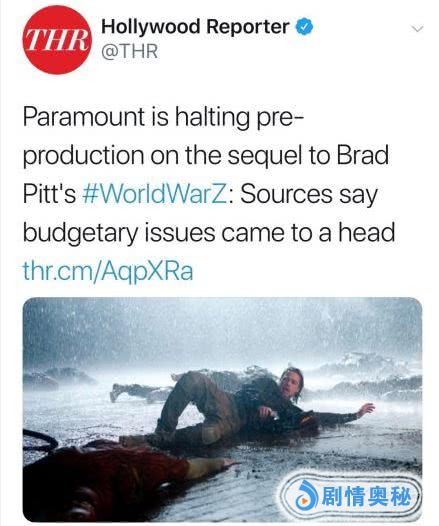
Task: Open the THR profile avatar
Action: tap(57, 40)
